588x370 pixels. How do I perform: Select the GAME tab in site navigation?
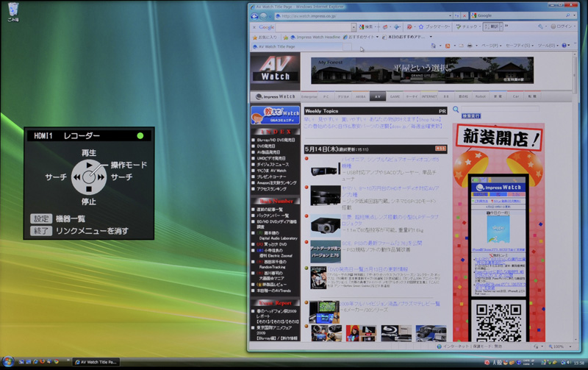(x=395, y=96)
